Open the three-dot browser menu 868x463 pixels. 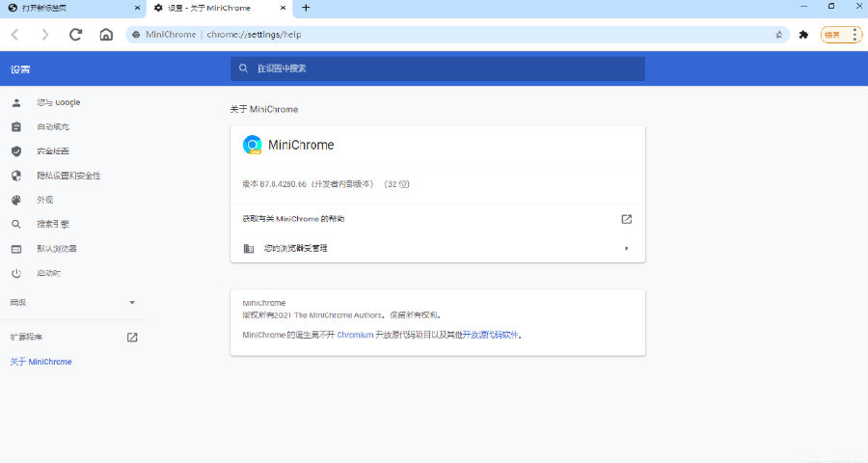(854, 35)
